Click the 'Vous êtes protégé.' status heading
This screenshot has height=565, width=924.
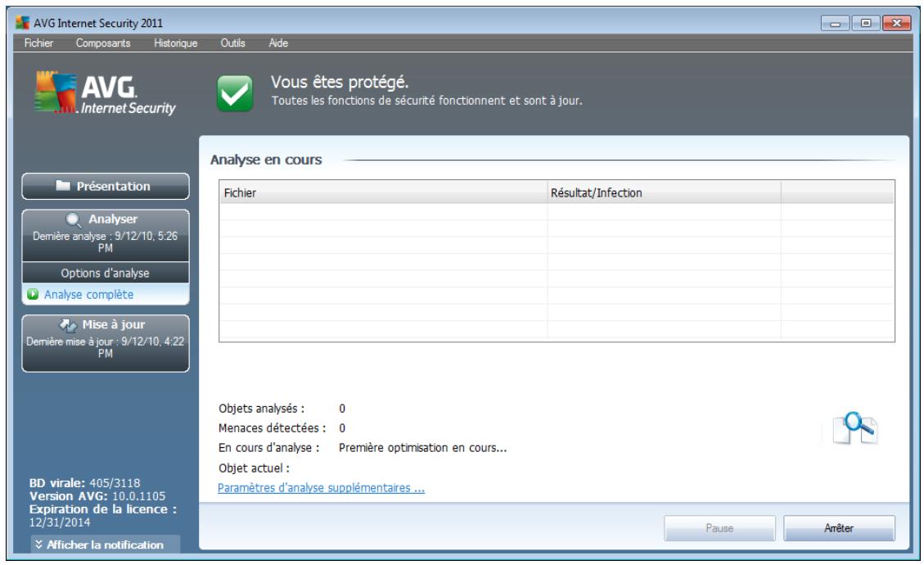coord(340,82)
